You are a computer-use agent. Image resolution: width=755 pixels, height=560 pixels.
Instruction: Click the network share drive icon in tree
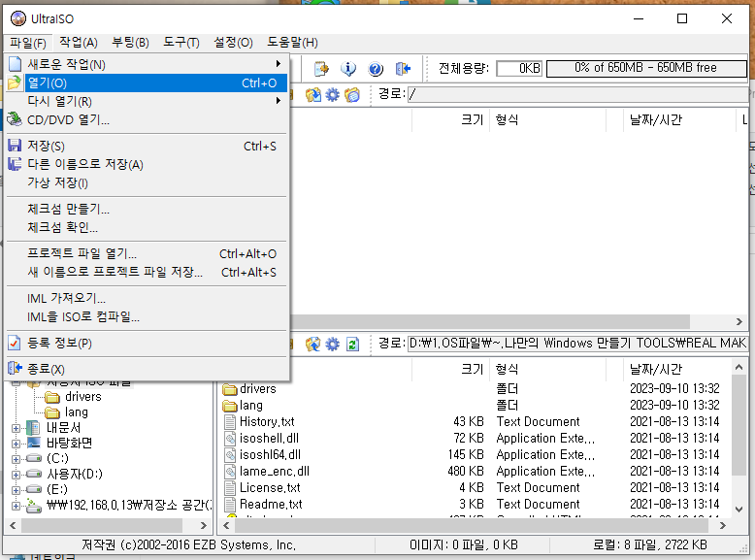click(33, 505)
